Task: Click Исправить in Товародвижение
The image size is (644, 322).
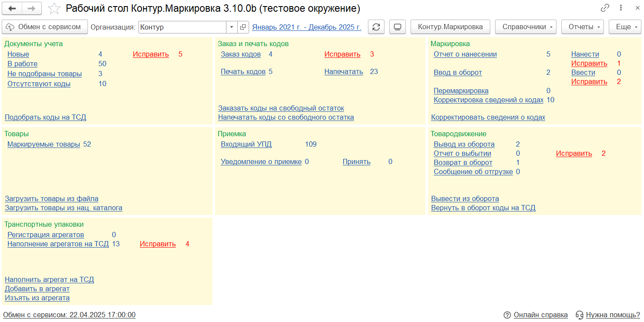Action: click(574, 154)
